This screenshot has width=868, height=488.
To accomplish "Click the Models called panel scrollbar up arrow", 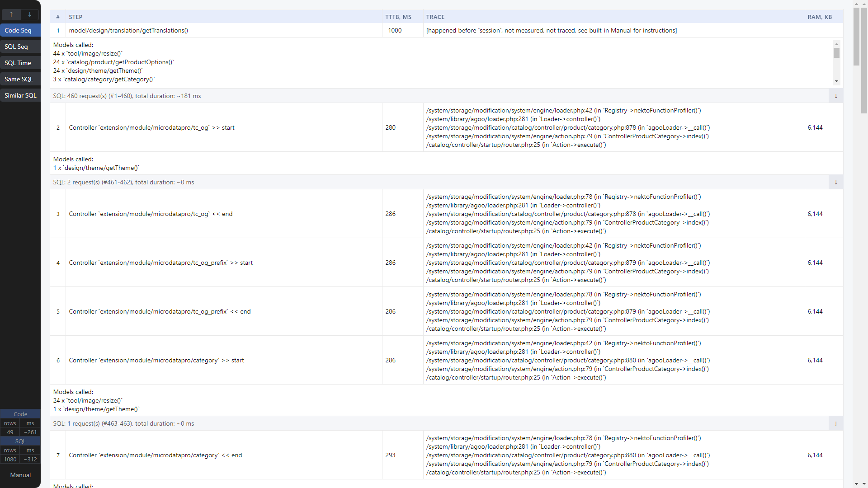I will pos(836,44).
